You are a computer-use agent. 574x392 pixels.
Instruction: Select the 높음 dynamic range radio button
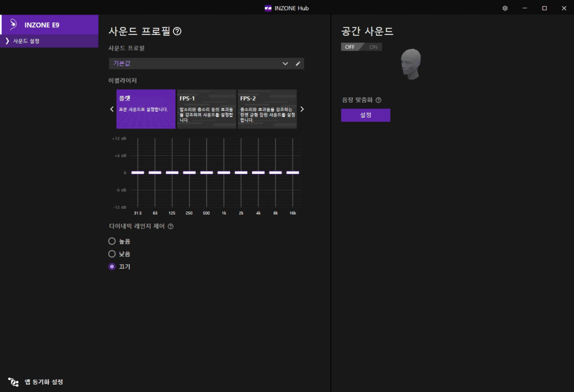[x=112, y=241]
